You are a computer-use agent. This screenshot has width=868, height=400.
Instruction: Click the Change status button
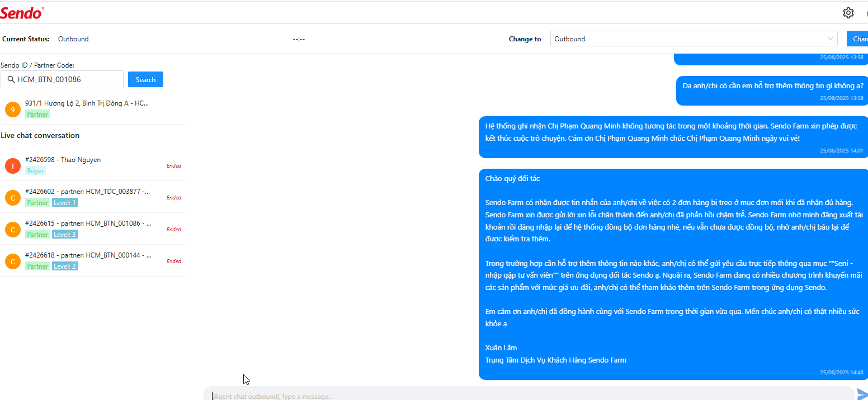click(857, 39)
